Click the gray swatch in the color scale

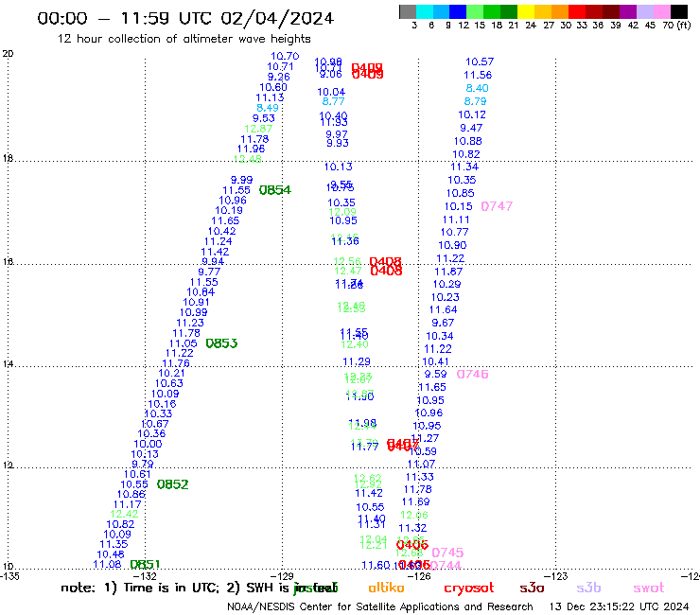click(408, 11)
